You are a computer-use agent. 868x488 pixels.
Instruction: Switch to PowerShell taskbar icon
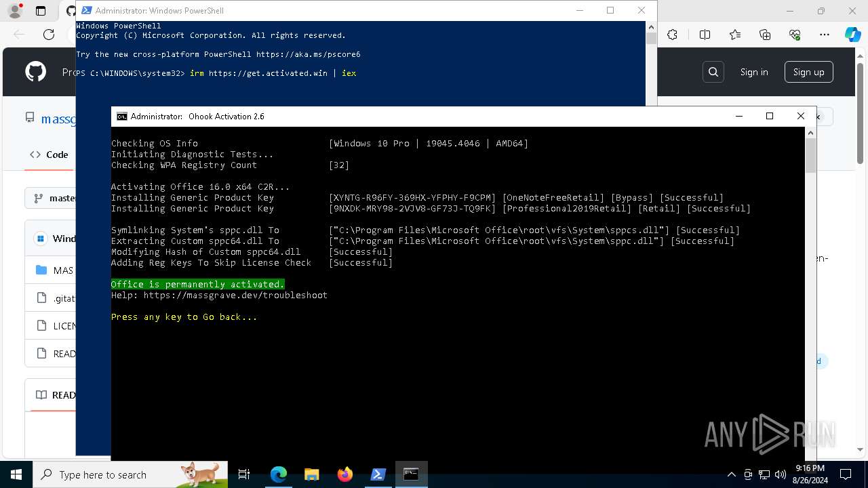tap(378, 474)
